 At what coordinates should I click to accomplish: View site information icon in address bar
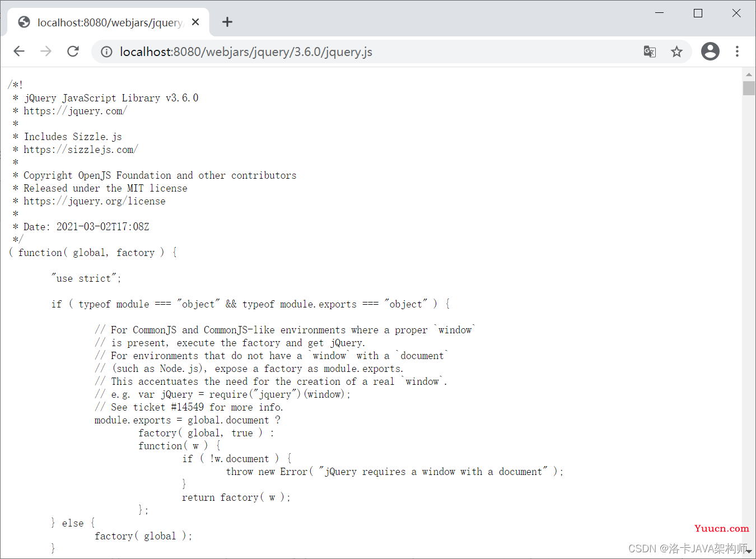coord(106,52)
